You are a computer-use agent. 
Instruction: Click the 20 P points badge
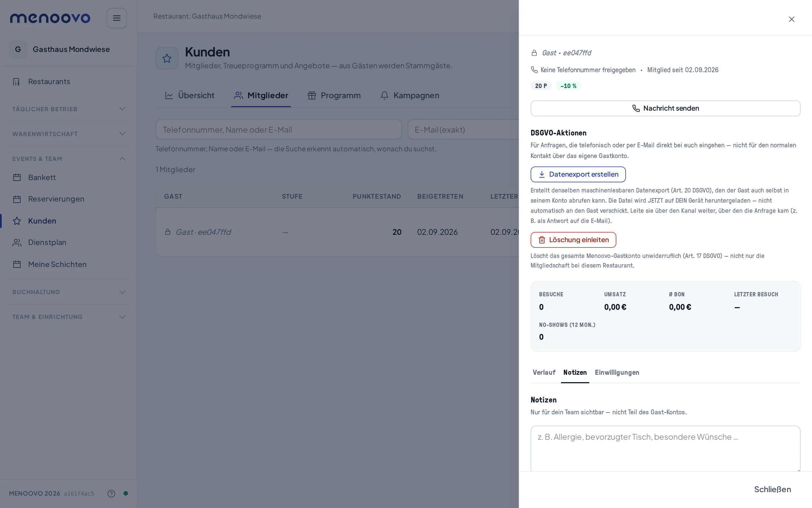point(540,86)
